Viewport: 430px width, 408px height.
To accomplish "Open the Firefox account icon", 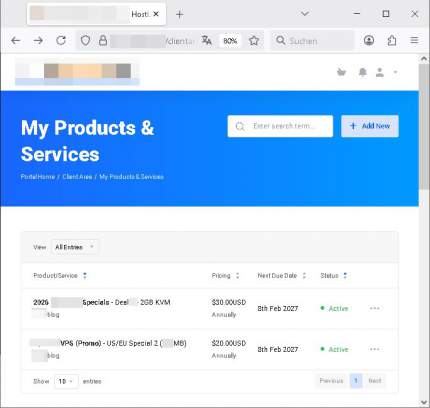I will point(369,41).
